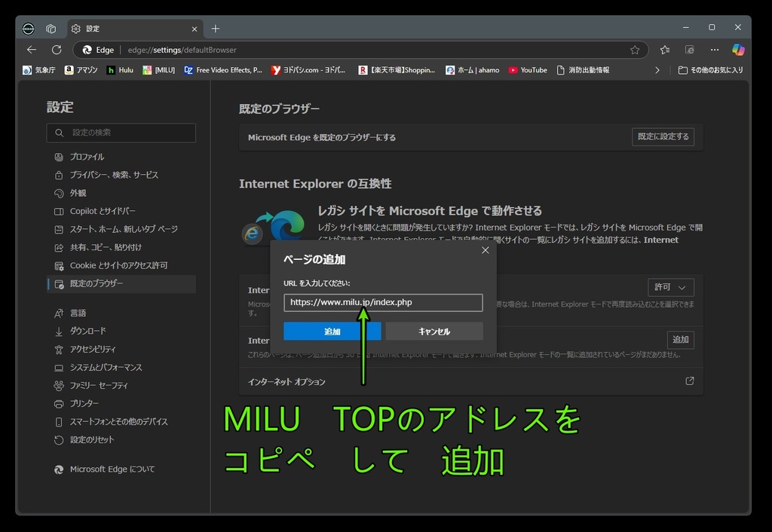Open スマートフォンとその他のデバイス settings

tap(121, 422)
